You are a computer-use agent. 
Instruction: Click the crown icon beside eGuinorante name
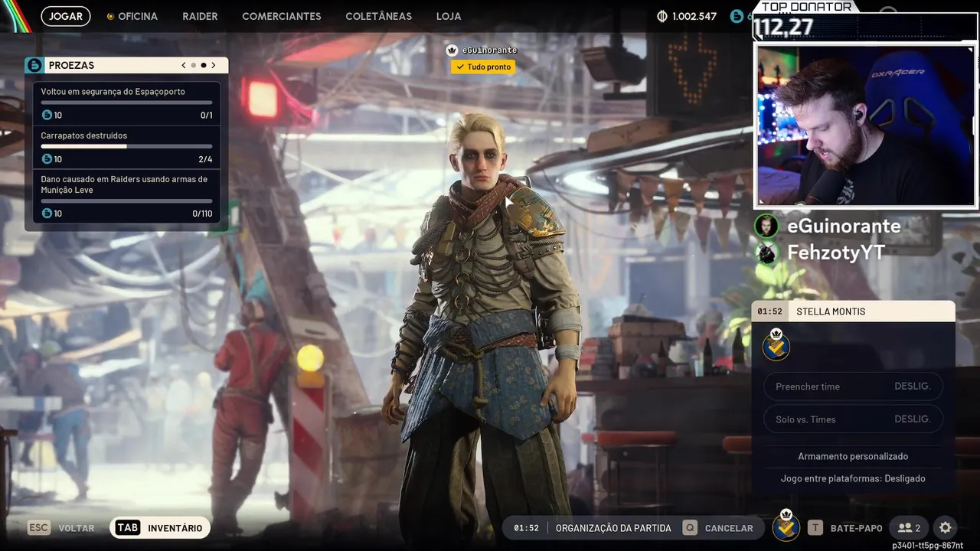pyautogui.click(x=452, y=50)
